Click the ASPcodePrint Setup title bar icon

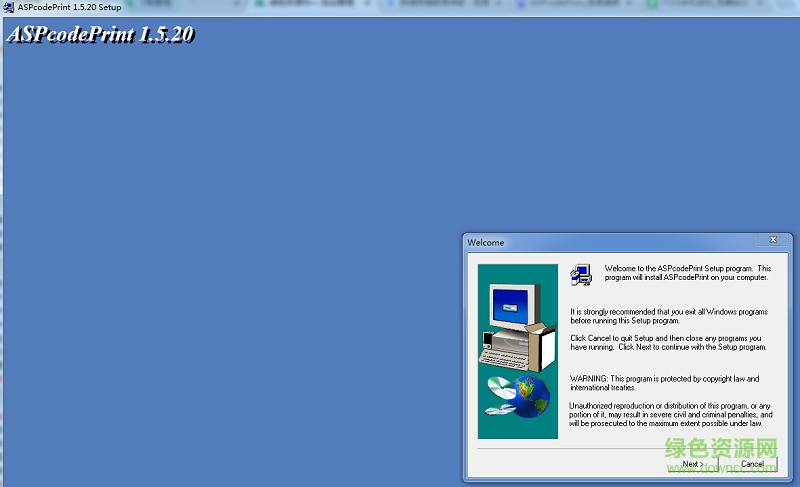click(9, 7)
